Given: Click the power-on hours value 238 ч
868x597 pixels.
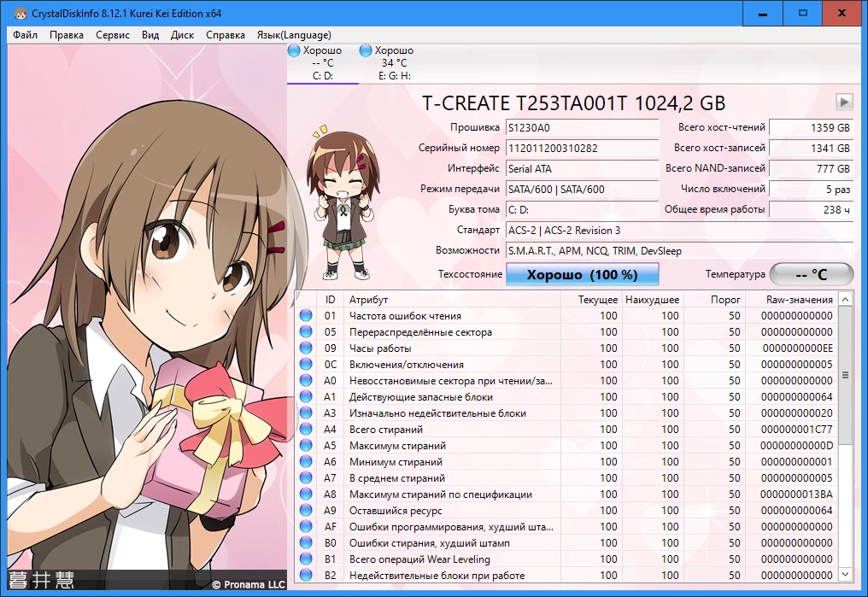Looking at the screenshot, I should pos(812,210).
